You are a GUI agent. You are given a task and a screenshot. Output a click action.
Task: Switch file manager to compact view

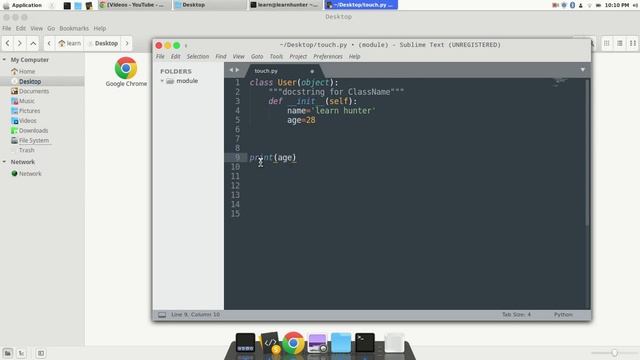(x=633, y=43)
